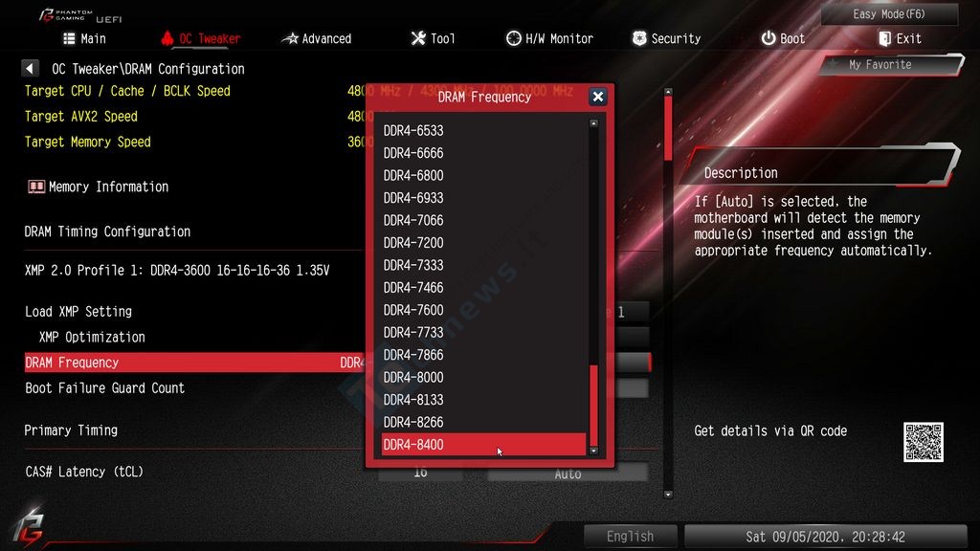This screenshot has height=551, width=980.
Task: Choose DDR4-7600 frequency
Action: click(483, 311)
